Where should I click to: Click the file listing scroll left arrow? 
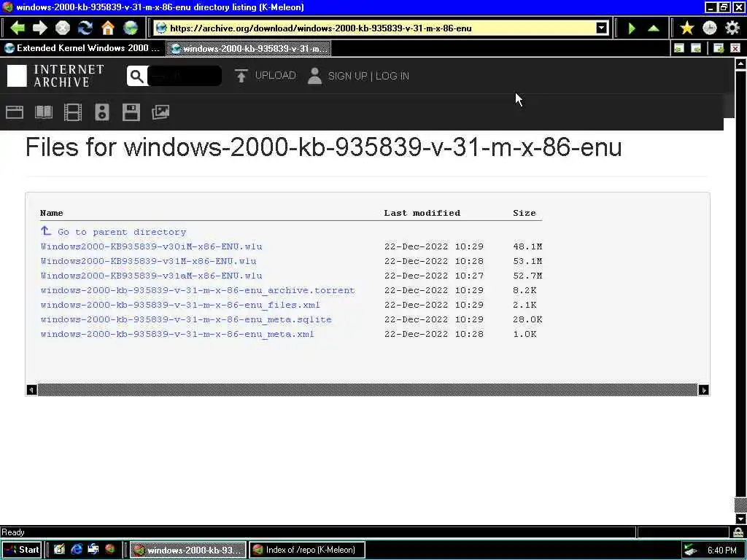[31, 390]
